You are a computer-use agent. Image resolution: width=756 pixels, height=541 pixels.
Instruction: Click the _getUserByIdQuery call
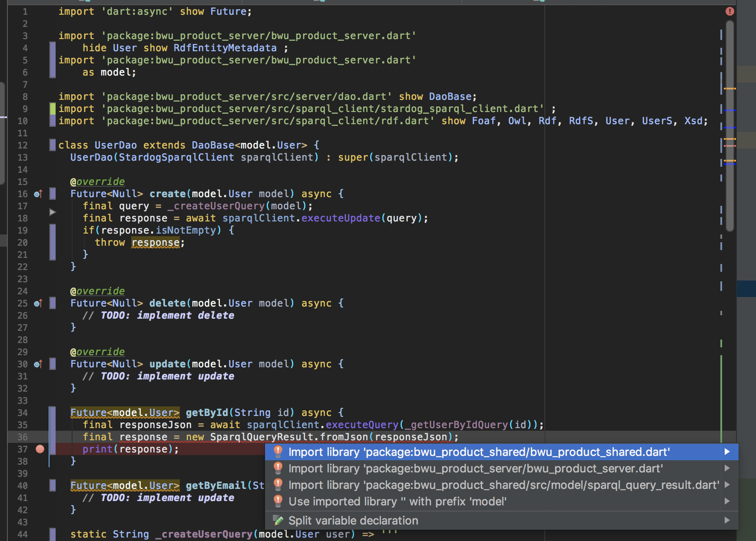pos(456,425)
